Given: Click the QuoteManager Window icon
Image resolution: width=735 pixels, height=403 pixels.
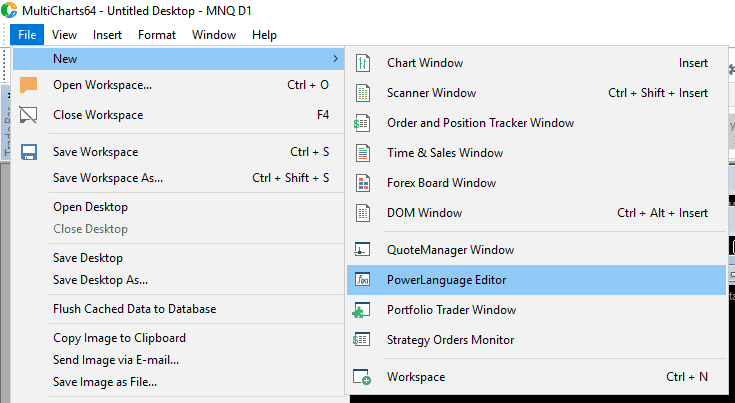Looking at the screenshot, I should pyautogui.click(x=362, y=249).
